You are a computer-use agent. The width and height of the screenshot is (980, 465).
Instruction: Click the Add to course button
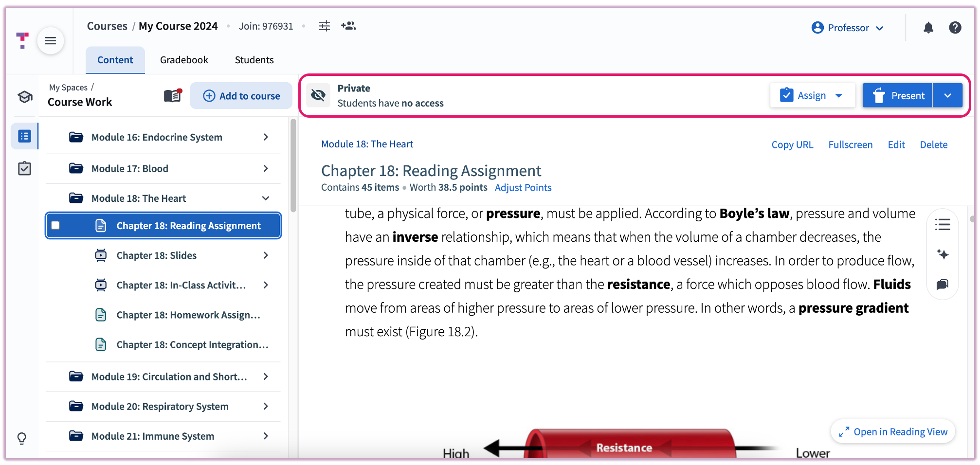(x=241, y=95)
